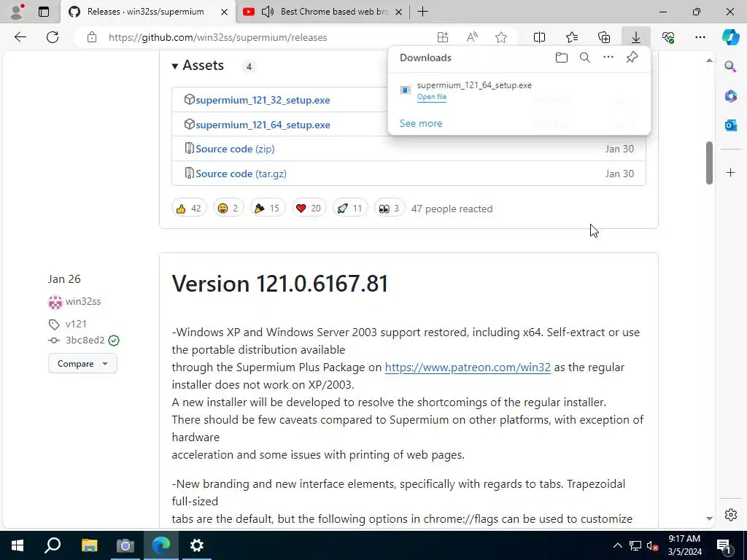Close the YouTube tab
This screenshot has width=747, height=560.
click(399, 12)
